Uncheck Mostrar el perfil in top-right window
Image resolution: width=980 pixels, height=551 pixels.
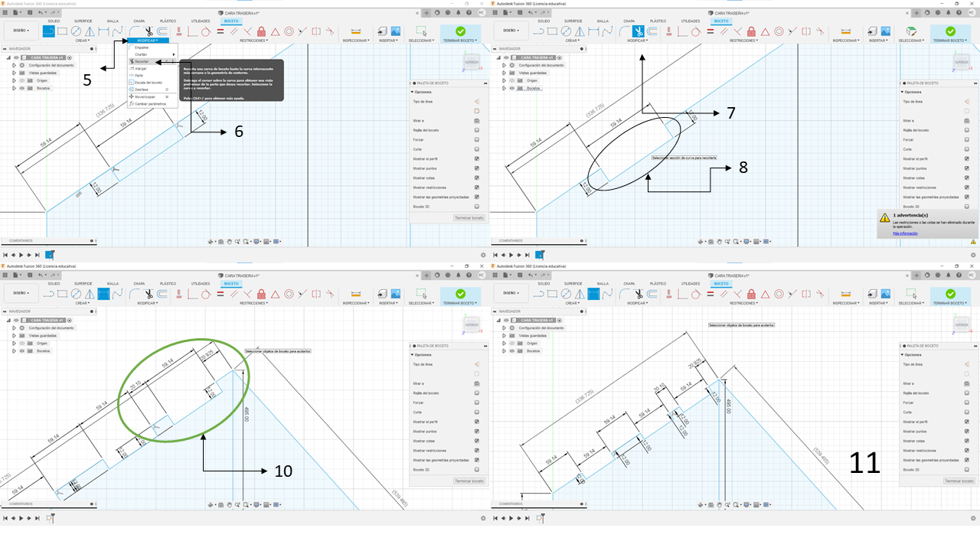[966, 158]
